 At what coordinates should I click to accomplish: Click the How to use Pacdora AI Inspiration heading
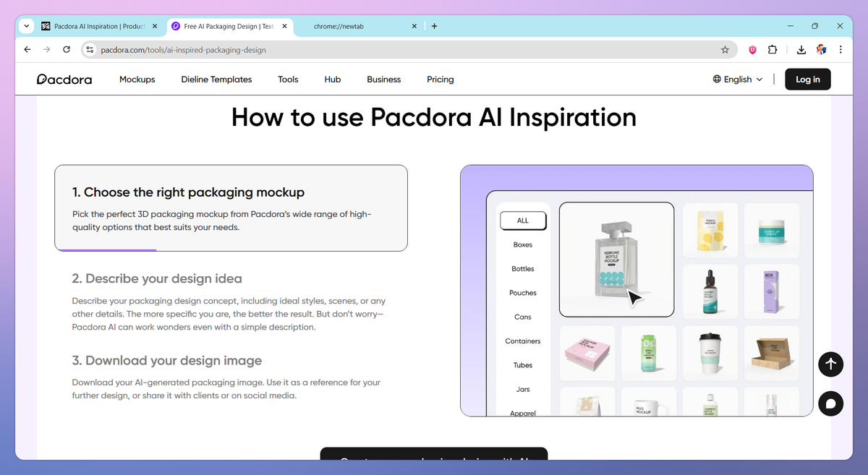point(434,117)
